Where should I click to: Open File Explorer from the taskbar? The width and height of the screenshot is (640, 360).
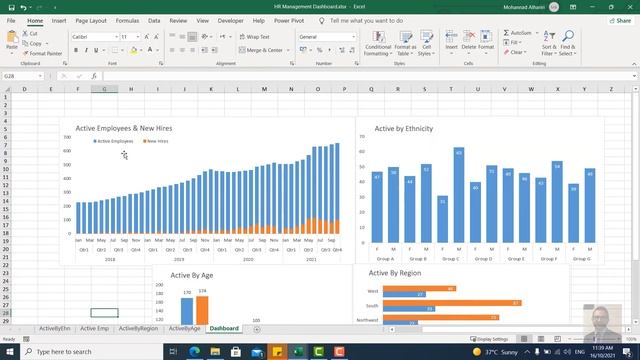coord(215,351)
